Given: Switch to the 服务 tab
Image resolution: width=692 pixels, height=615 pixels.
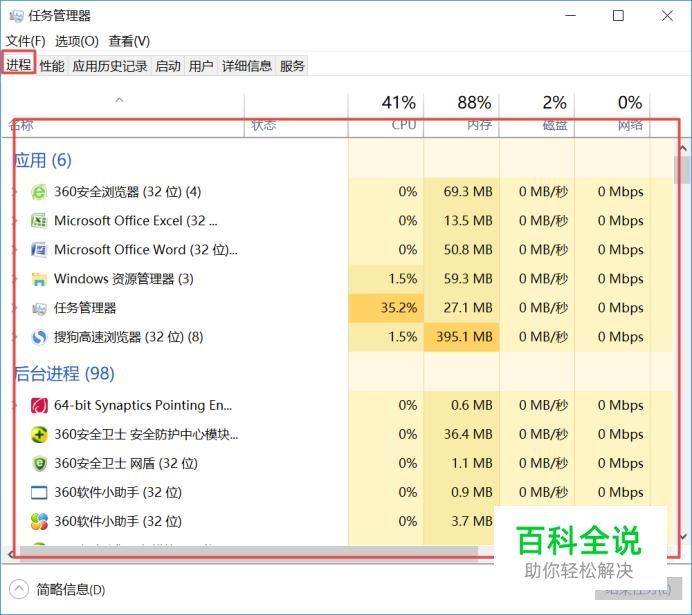Looking at the screenshot, I should (292, 66).
